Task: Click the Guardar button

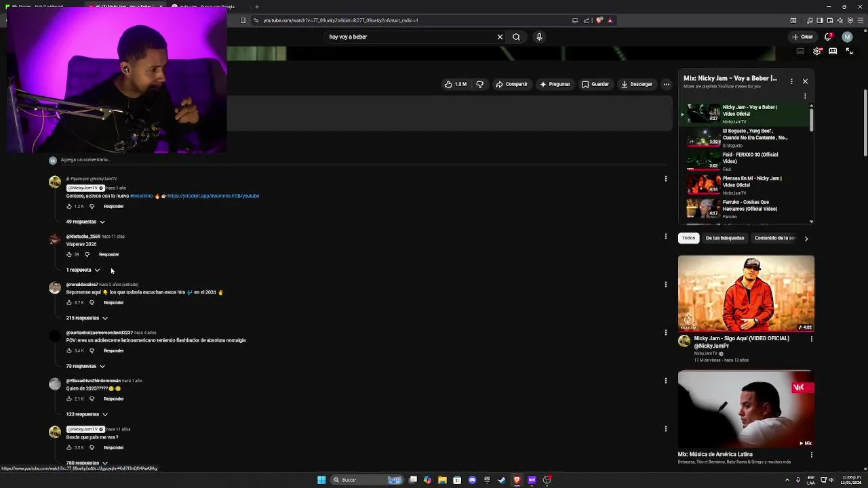Action: (x=595, y=84)
